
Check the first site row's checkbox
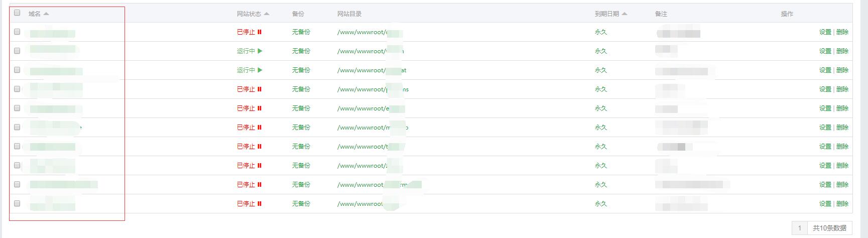tap(17, 32)
